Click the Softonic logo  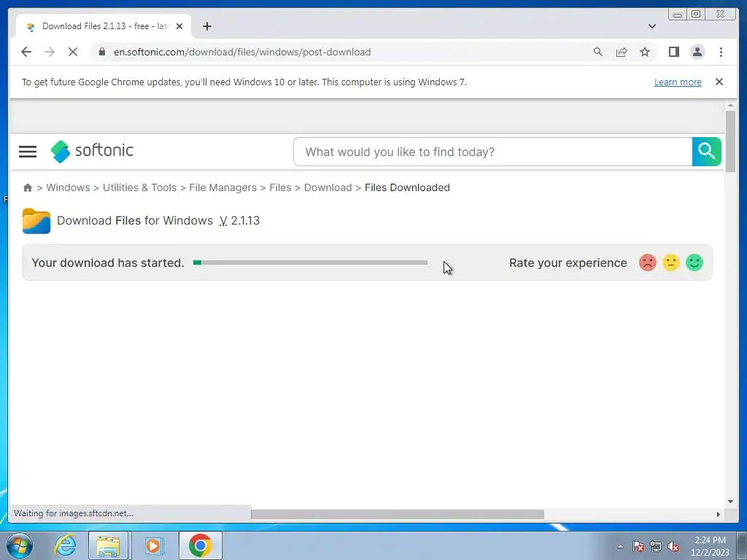[92, 151]
